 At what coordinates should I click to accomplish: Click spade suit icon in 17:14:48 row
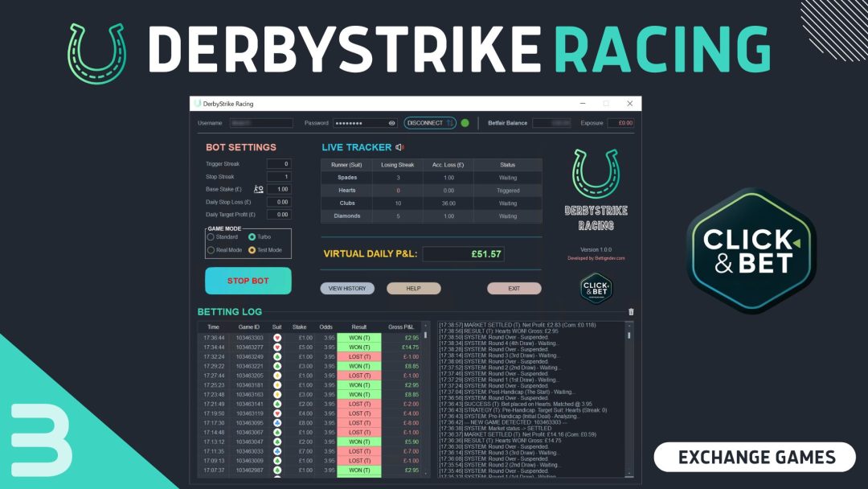tap(276, 432)
